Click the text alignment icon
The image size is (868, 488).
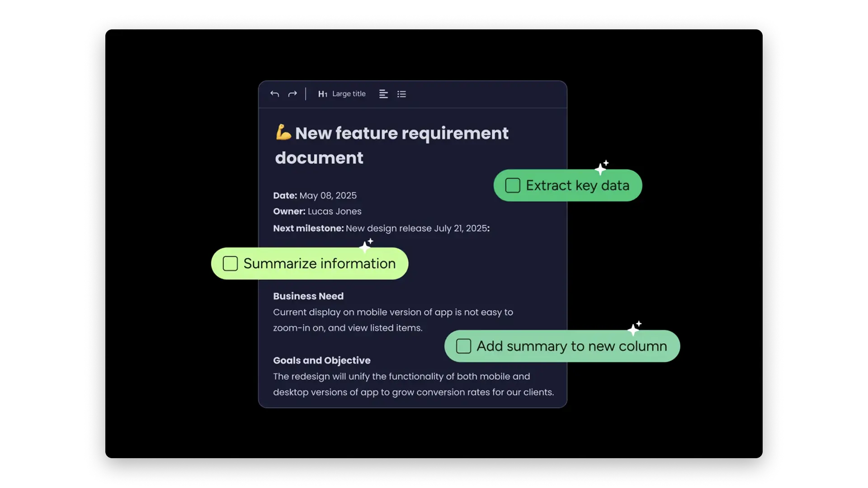click(x=383, y=94)
